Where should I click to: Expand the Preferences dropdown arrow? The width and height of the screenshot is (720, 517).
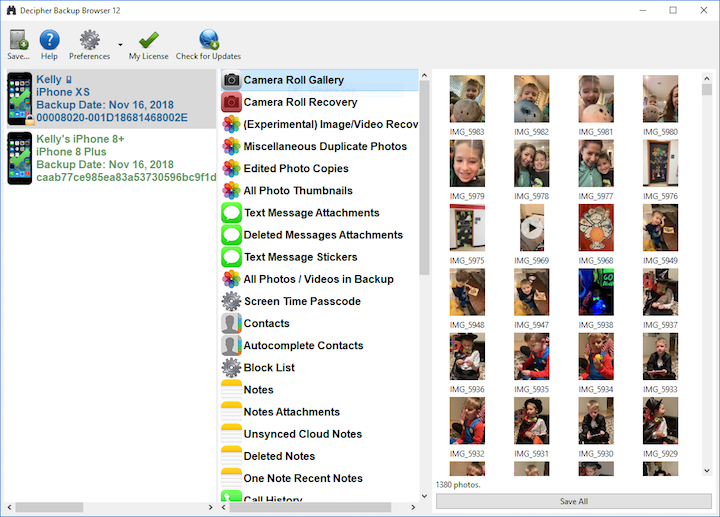tap(121, 45)
